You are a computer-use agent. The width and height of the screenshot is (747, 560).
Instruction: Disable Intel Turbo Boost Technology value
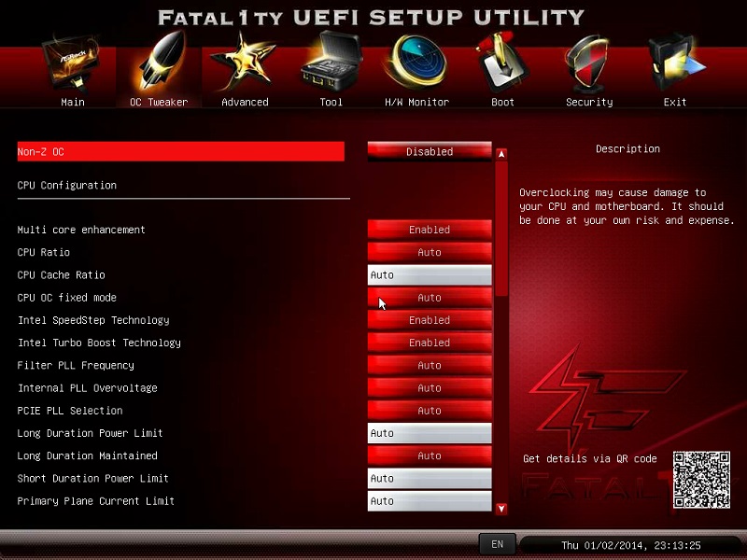430,343
